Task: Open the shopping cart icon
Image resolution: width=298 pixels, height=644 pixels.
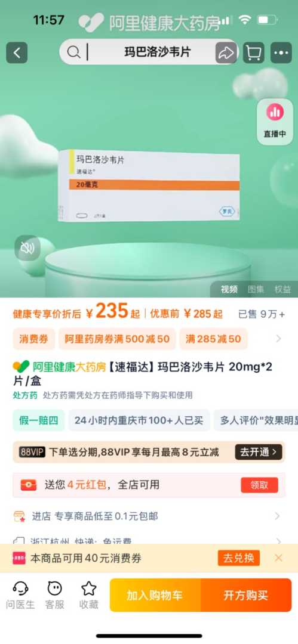Action: point(254,52)
